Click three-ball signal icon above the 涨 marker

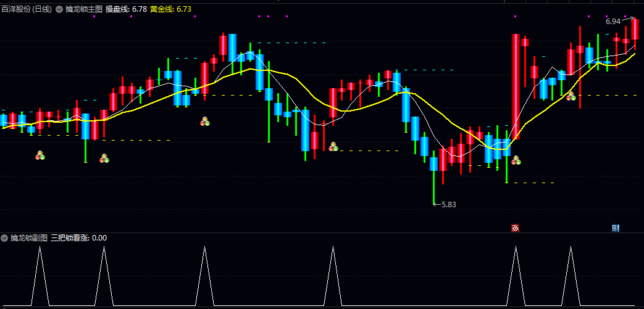click(x=516, y=160)
